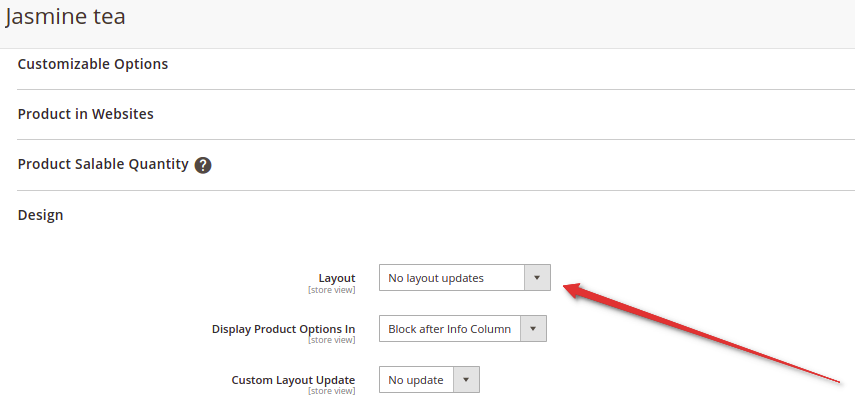Collapse the Design section
855x399 pixels.
40,215
